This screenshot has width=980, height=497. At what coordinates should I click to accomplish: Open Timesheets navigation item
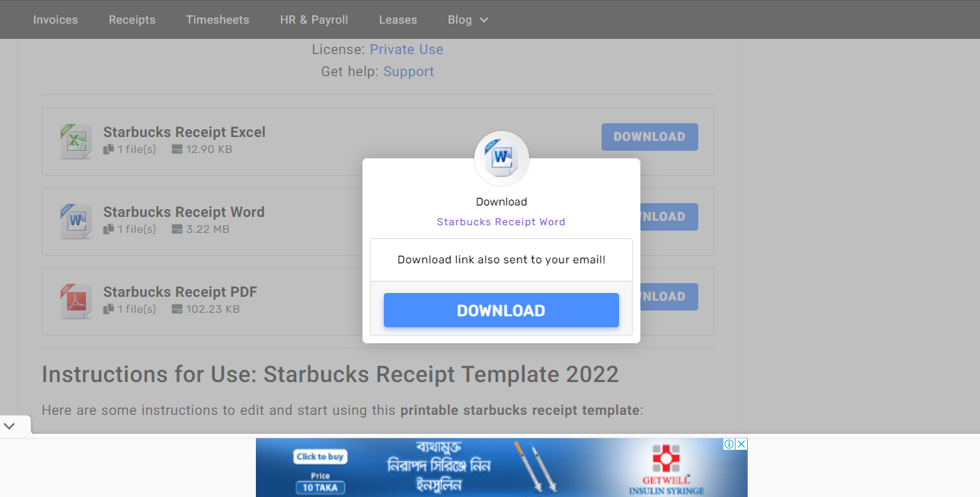coord(218,20)
